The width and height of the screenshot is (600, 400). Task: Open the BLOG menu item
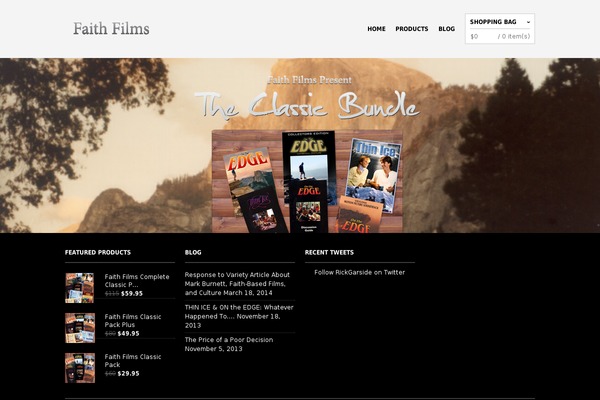pos(447,29)
